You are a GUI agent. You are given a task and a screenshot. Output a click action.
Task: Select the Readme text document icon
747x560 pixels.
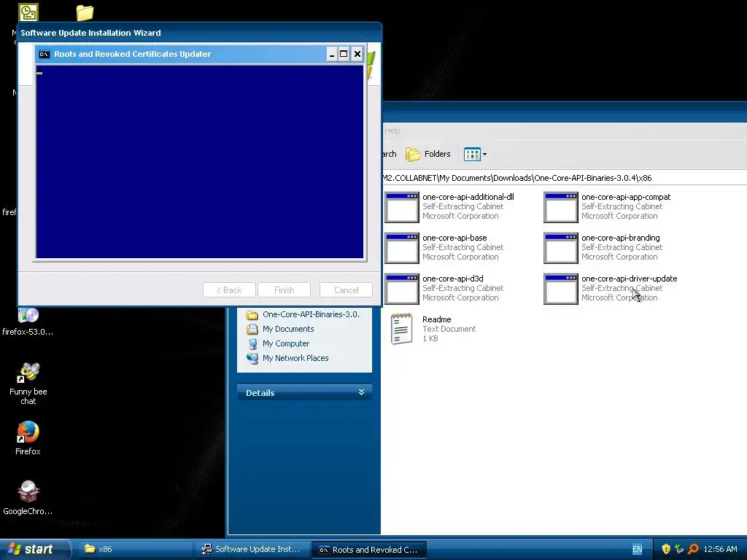click(402, 329)
